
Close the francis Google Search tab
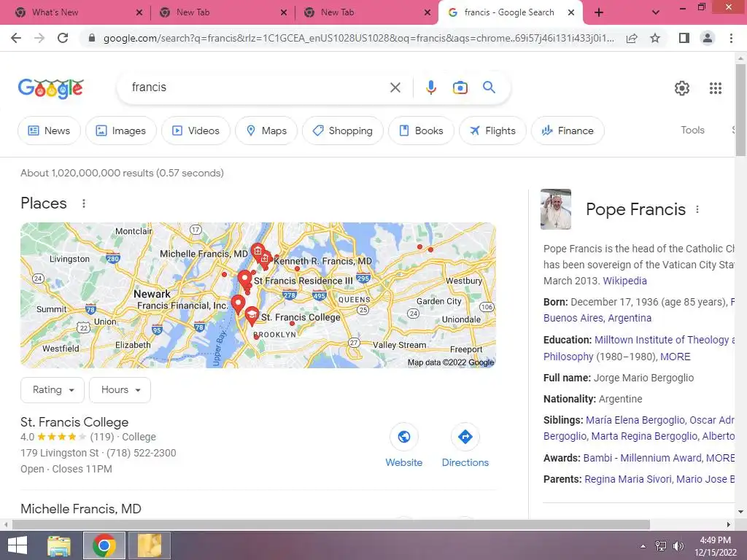pyautogui.click(x=571, y=13)
